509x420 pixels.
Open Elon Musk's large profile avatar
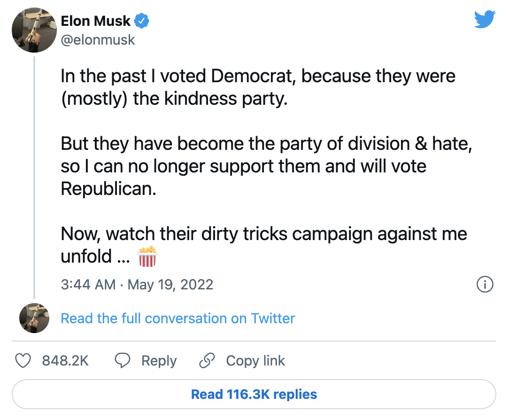[x=34, y=30]
